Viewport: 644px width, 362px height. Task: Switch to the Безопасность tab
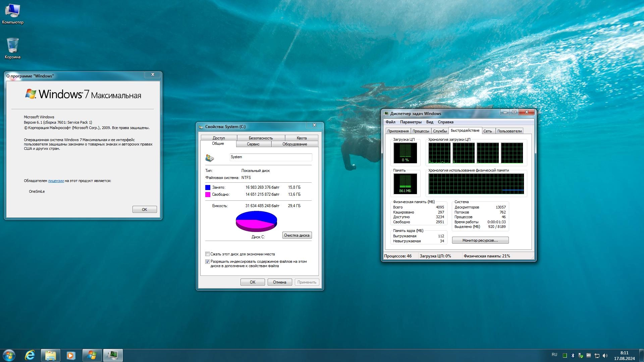tap(261, 138)
